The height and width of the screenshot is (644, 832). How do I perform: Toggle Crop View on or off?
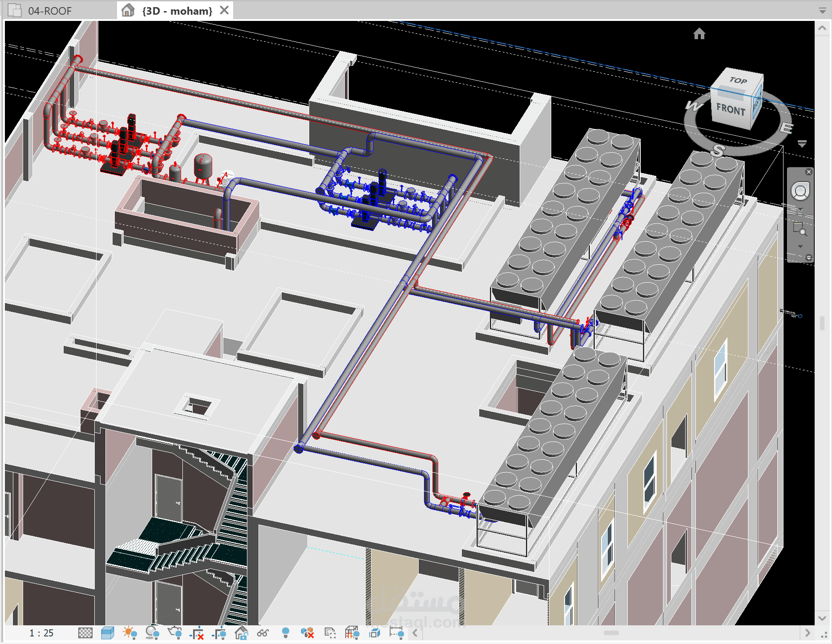pos(197,633)
